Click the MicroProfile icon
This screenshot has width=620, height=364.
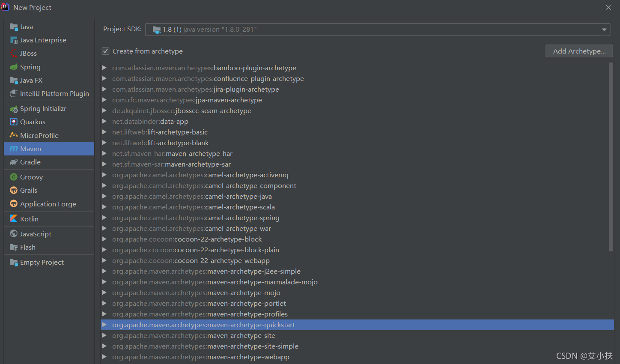[14, 135]
